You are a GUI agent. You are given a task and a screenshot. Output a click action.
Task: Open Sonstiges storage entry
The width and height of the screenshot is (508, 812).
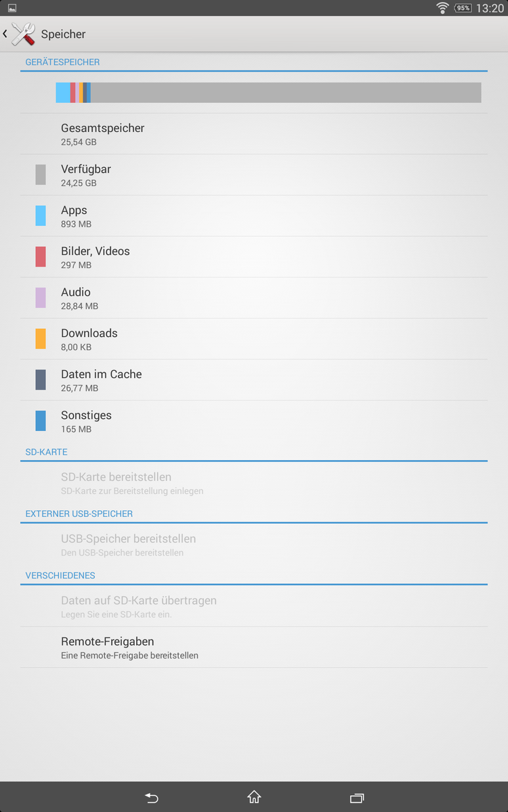click(253, 421)
